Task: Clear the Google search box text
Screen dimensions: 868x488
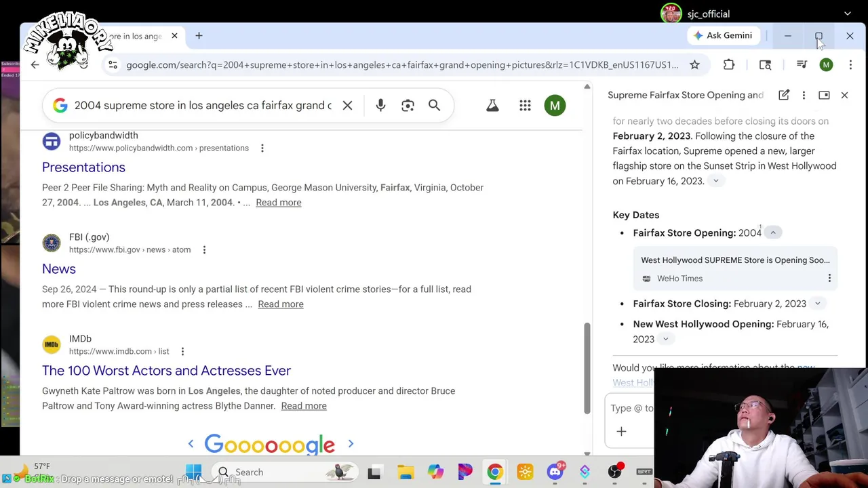Action: coord(347,106)
